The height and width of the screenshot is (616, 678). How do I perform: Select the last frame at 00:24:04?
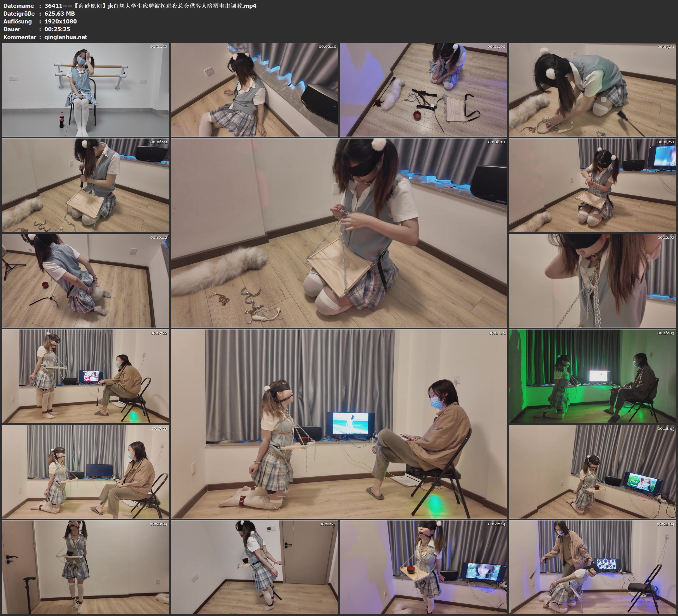click(x=592, y=567)
